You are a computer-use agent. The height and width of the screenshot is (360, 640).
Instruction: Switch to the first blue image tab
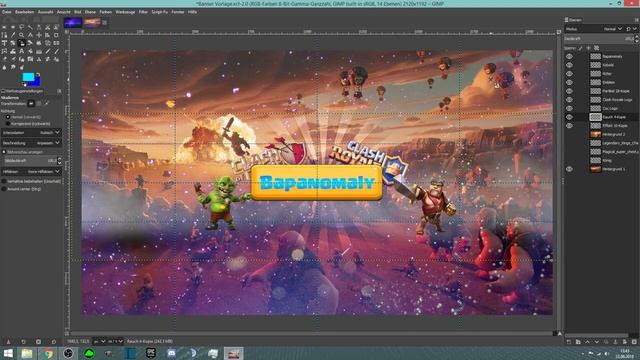(73, 23)
